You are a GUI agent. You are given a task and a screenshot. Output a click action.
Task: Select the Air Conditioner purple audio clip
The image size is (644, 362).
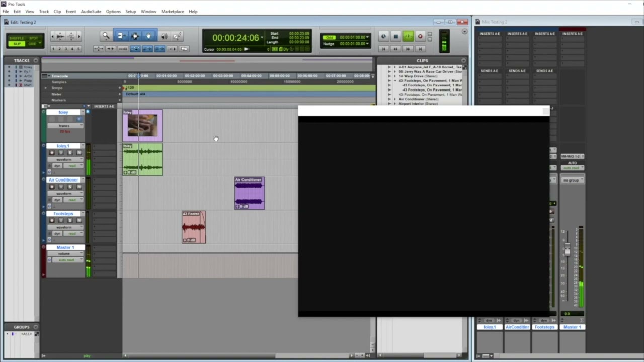coord(249,193)
